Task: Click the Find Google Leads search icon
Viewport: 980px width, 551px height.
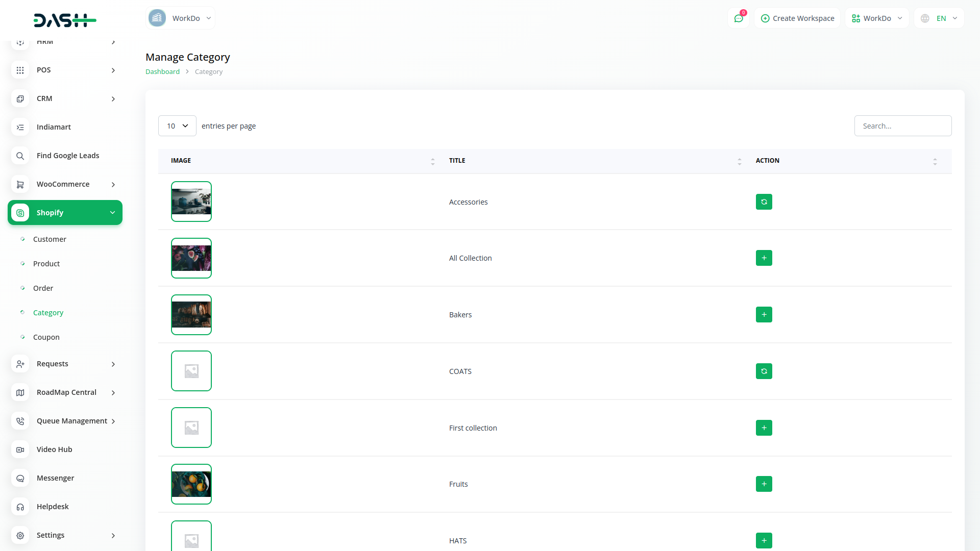Action: click(20, 156)
